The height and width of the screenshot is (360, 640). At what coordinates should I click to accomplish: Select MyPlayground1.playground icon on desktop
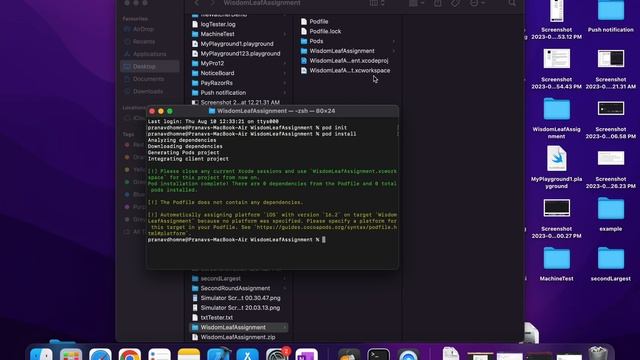[556, 167]
